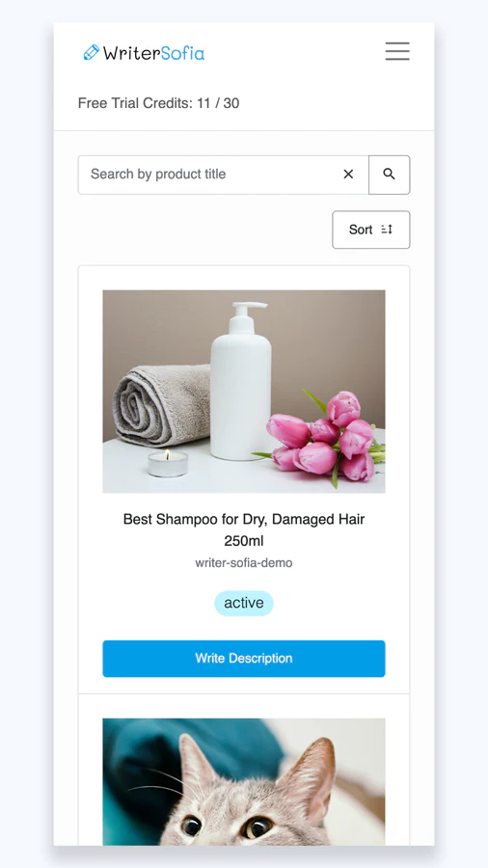Click the Free Trial Credits counter
Screen dimensions: 488x868
[158, 103]
